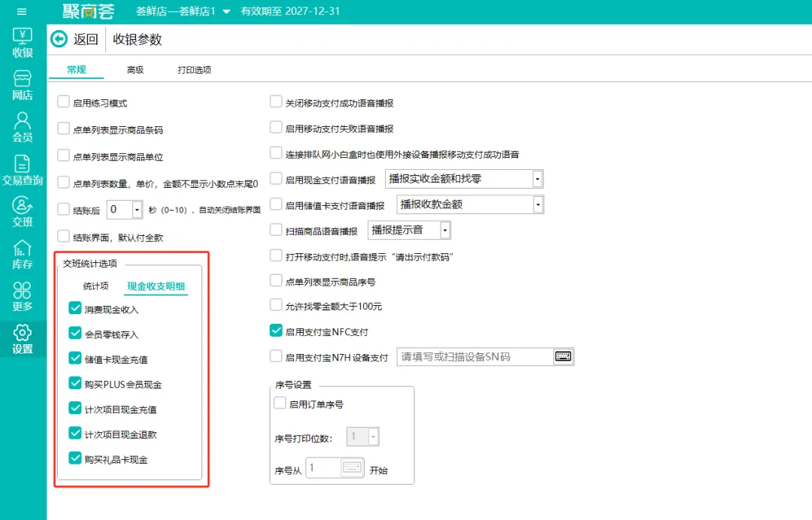
Task: Show the 更多 more options icon
Action: click(x=23, y=297)
